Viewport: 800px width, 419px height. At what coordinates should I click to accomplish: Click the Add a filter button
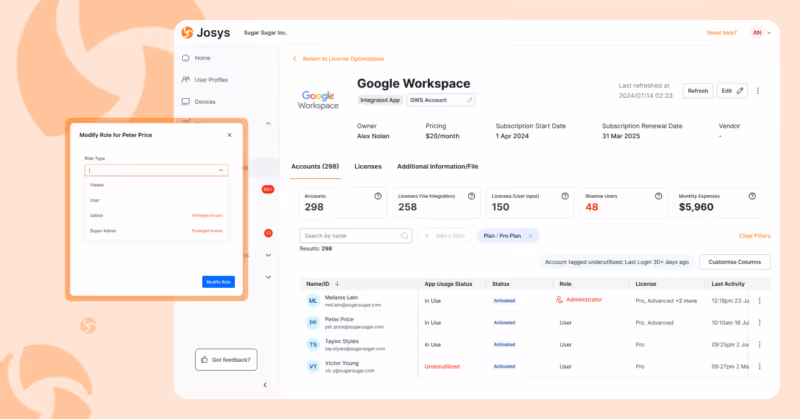(444, 236)
